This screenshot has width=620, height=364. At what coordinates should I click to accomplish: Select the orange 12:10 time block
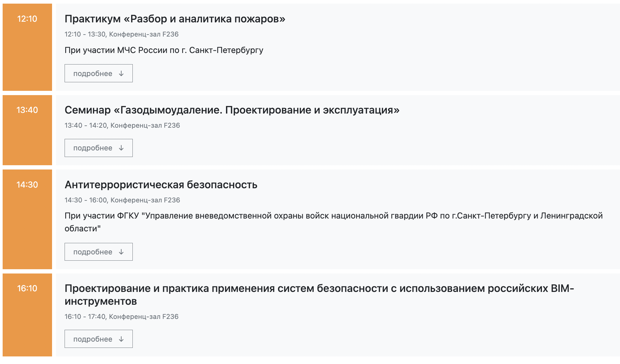click(27, 47)
